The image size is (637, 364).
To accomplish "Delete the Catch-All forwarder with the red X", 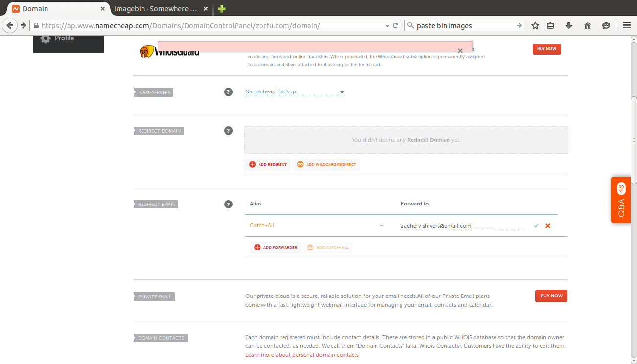I will click(548, 226).
